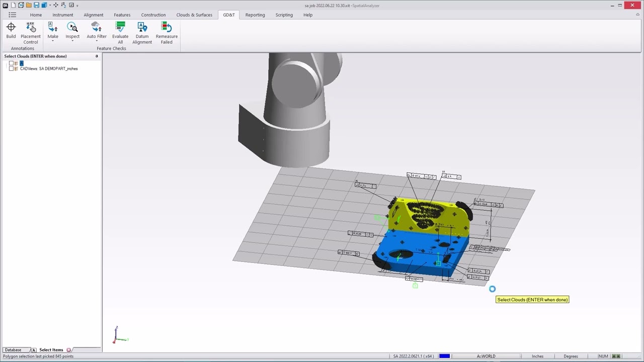Check the box beside CADViews: SA DEMOPART_inches
This screenshot has width=644, height=362.
click(x=11, y=69)
